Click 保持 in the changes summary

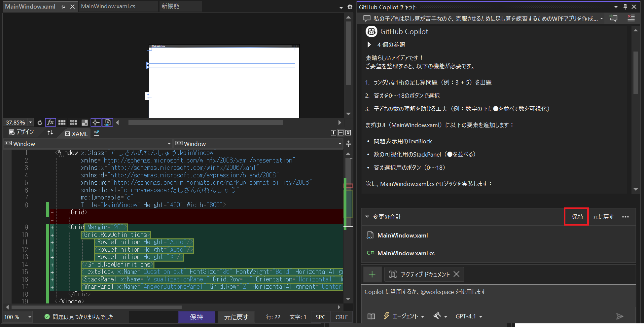pyautogui.click(x=578, y=217)
